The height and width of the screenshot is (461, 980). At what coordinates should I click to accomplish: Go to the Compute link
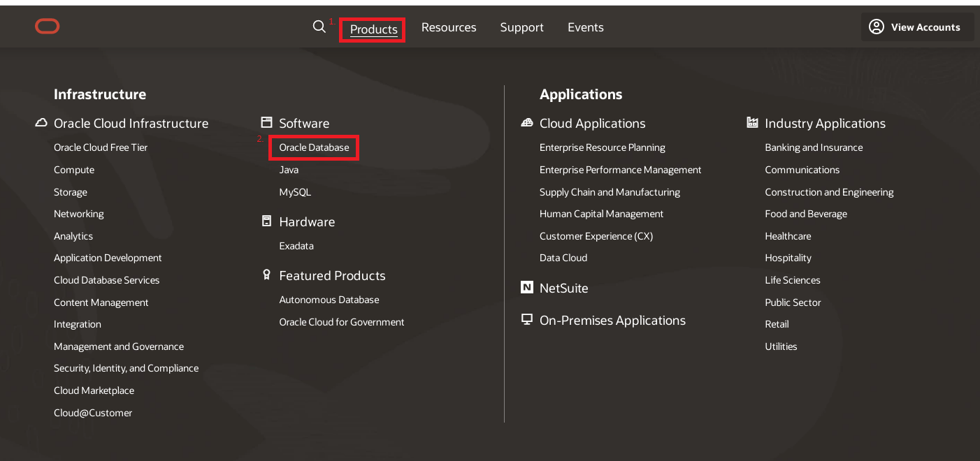tap(74, 170)
